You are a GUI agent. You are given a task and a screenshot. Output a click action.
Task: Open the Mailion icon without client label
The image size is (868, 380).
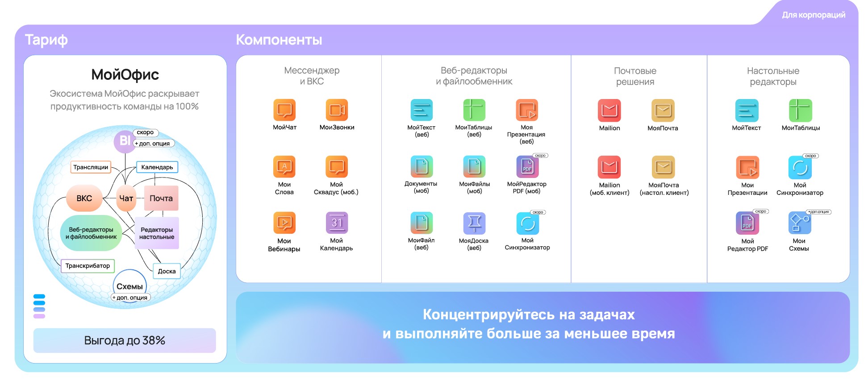pos(609,110)
